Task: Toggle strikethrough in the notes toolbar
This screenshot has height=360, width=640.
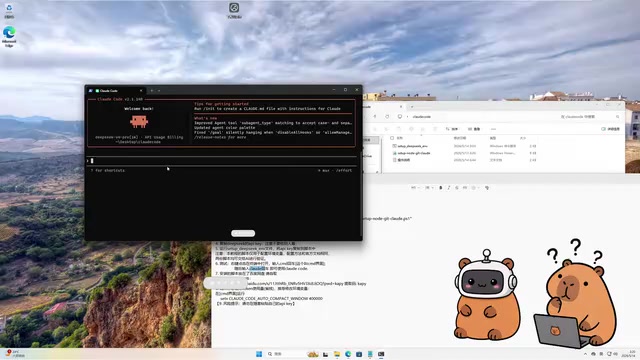Action: pyautogui.click(x=456, y=188)
